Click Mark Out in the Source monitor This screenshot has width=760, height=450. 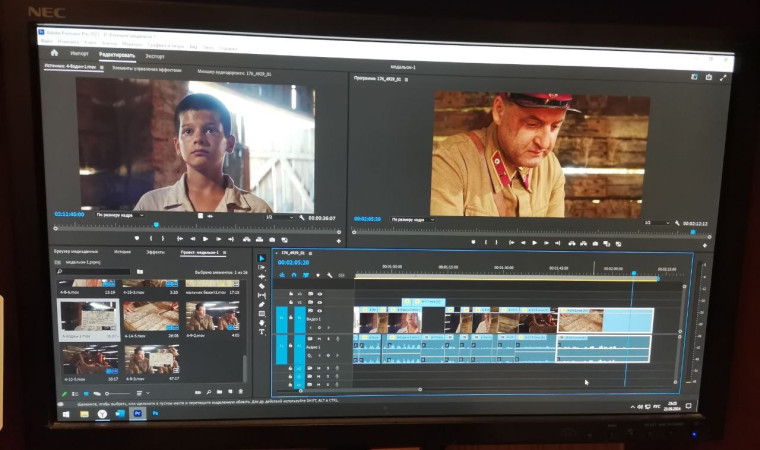coord(162,239)
